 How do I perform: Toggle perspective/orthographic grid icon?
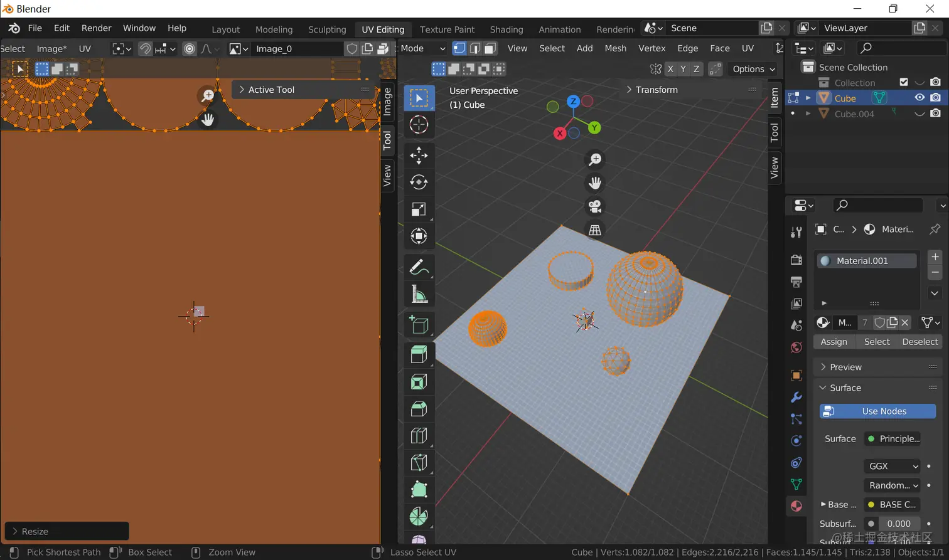[x=594, y=230]
